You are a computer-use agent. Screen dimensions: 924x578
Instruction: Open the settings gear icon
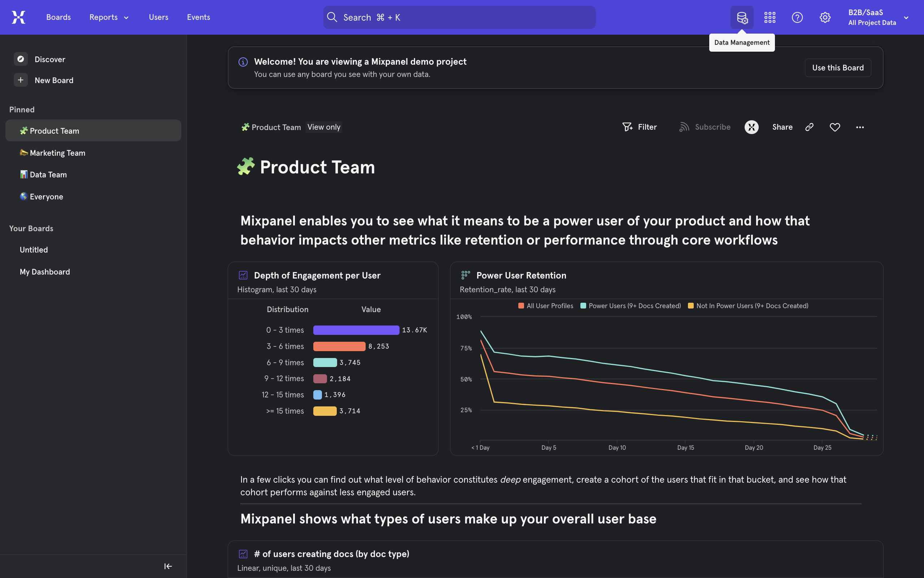(825, 17)
